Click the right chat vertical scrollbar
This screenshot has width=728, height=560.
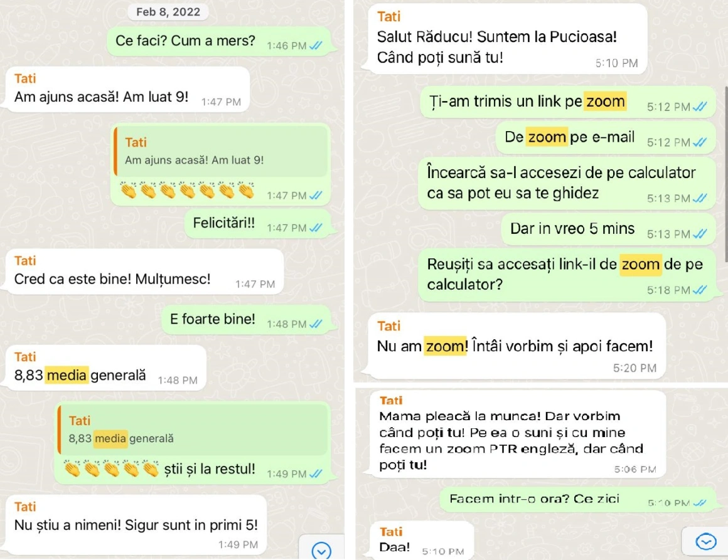(x=725, y=174)
